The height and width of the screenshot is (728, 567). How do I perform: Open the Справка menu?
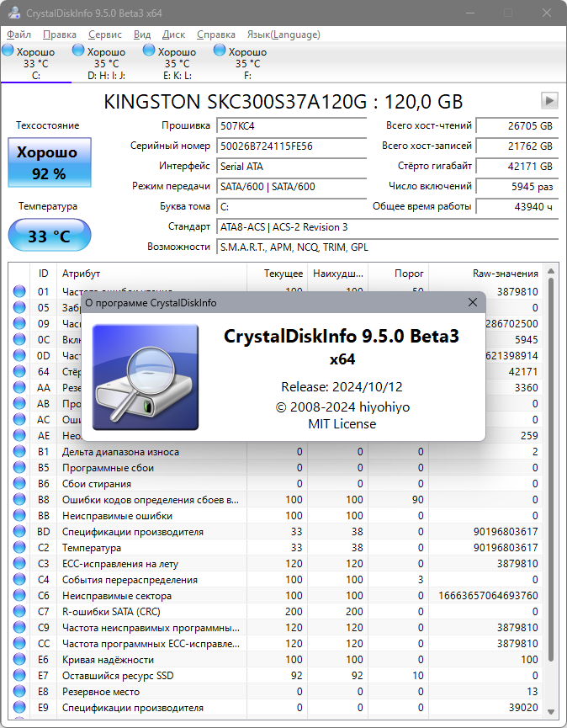coord(215,35)
